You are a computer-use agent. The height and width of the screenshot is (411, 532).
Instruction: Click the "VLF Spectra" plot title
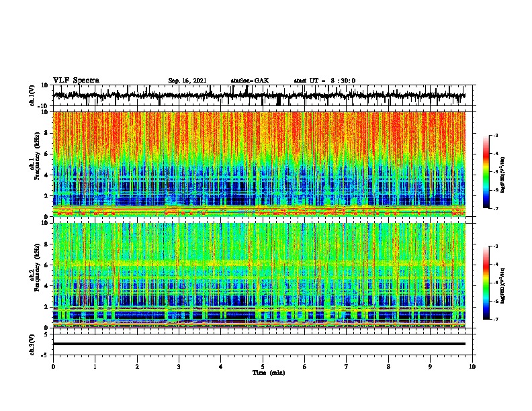(x=76, y=81)
